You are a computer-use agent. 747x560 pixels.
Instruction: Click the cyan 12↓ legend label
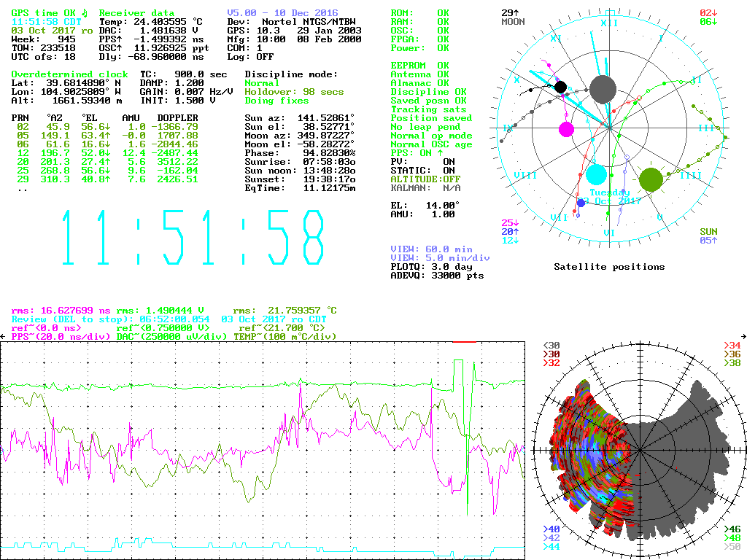point(510,241)
